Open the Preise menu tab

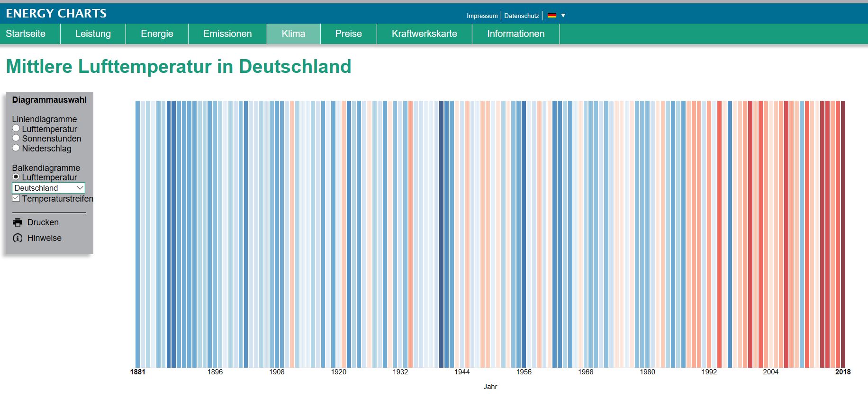[x=348, y=34]
